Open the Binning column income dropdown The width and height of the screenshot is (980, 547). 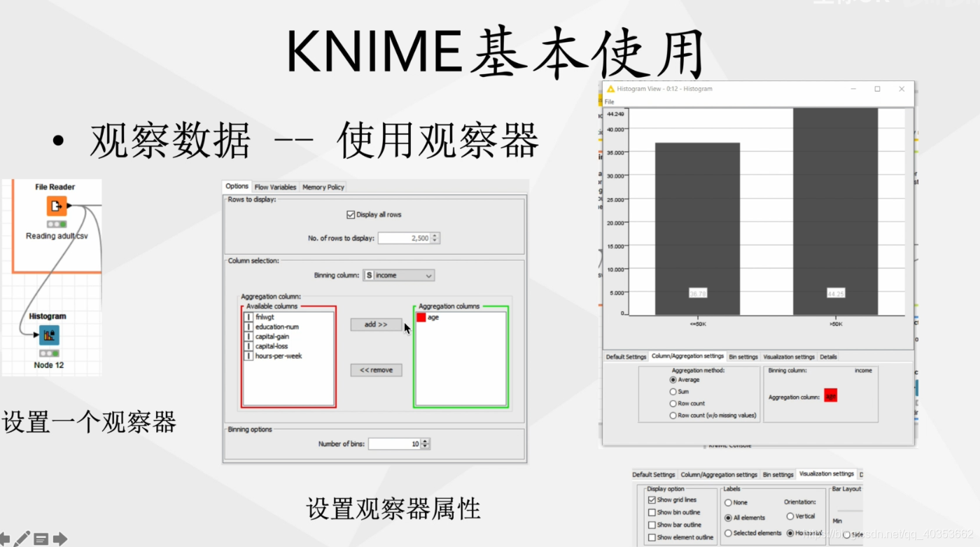[x=399, y=276]
